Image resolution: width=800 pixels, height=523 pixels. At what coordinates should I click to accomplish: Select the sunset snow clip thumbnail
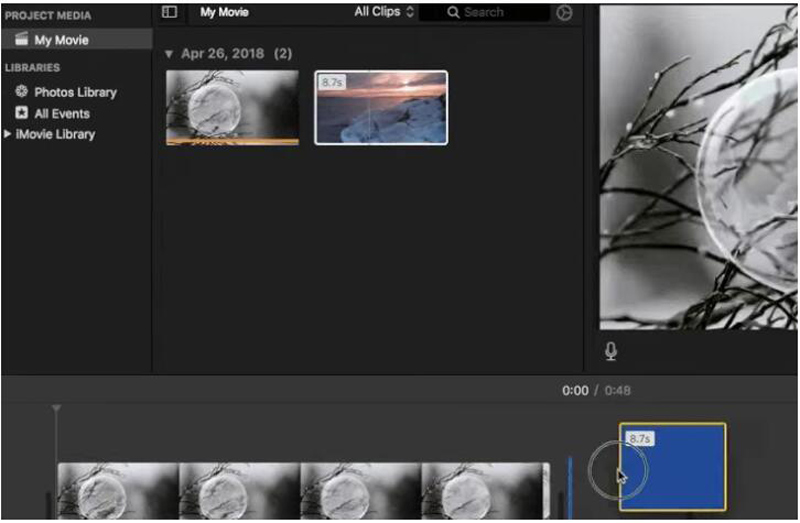381,107
